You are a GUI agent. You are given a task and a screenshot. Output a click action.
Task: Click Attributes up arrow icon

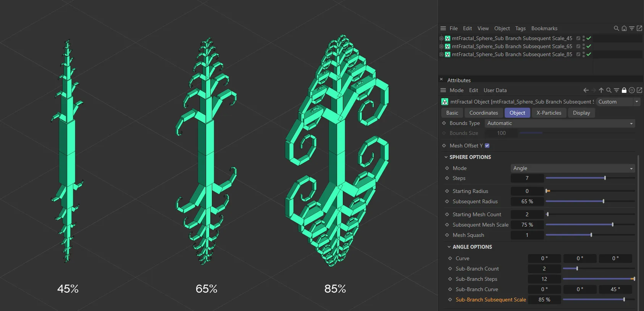[x=601, y=90]
